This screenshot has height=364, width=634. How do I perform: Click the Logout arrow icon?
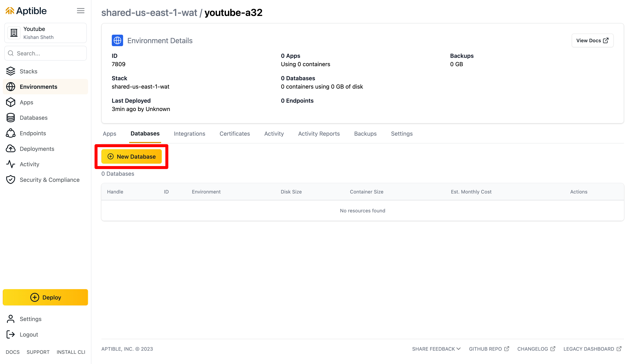pyautogui.click(x=11, y=335)
